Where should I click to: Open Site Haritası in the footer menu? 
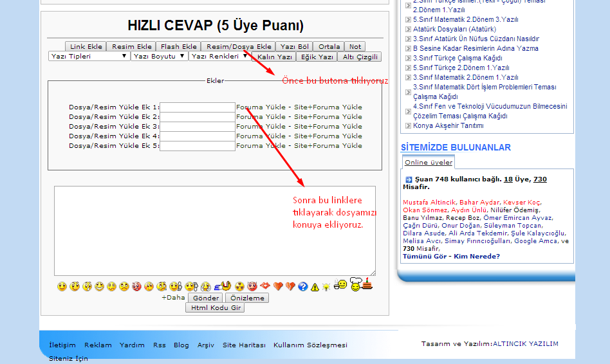coord(244,345)
